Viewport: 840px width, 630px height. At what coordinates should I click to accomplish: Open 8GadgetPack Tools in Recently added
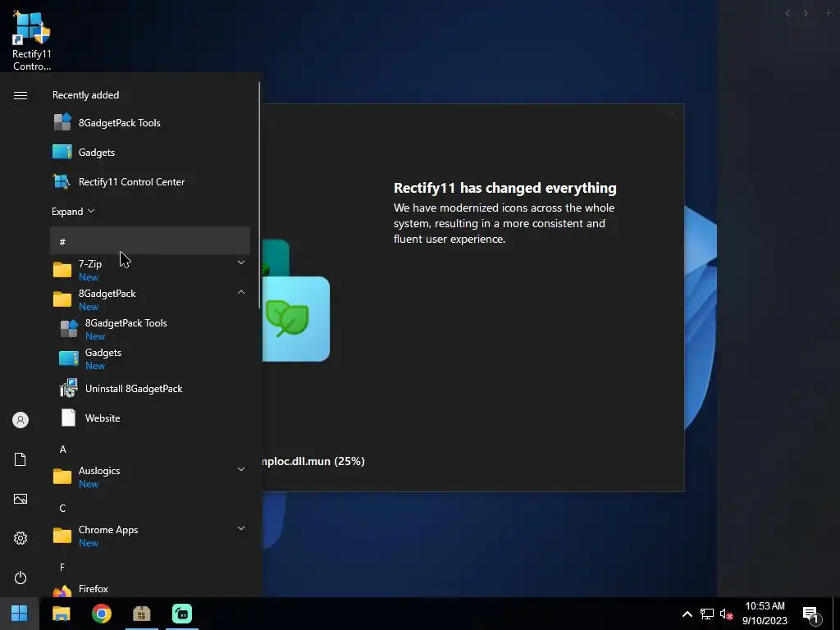(x=150, y=123)
